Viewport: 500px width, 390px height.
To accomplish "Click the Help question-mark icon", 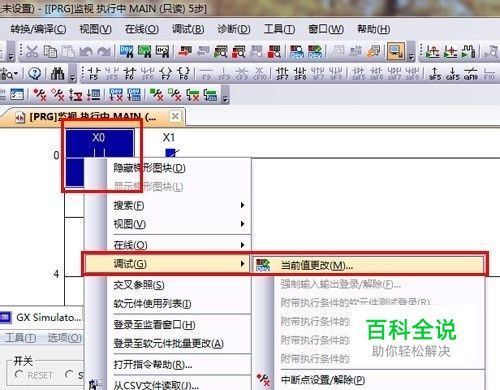I will 35,73.
